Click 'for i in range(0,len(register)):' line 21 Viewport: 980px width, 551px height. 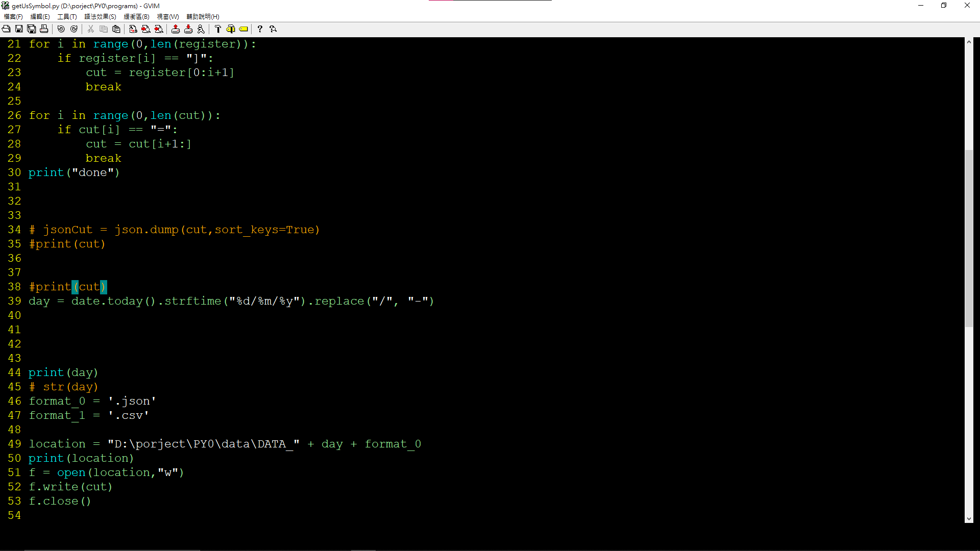coord(142,44)
